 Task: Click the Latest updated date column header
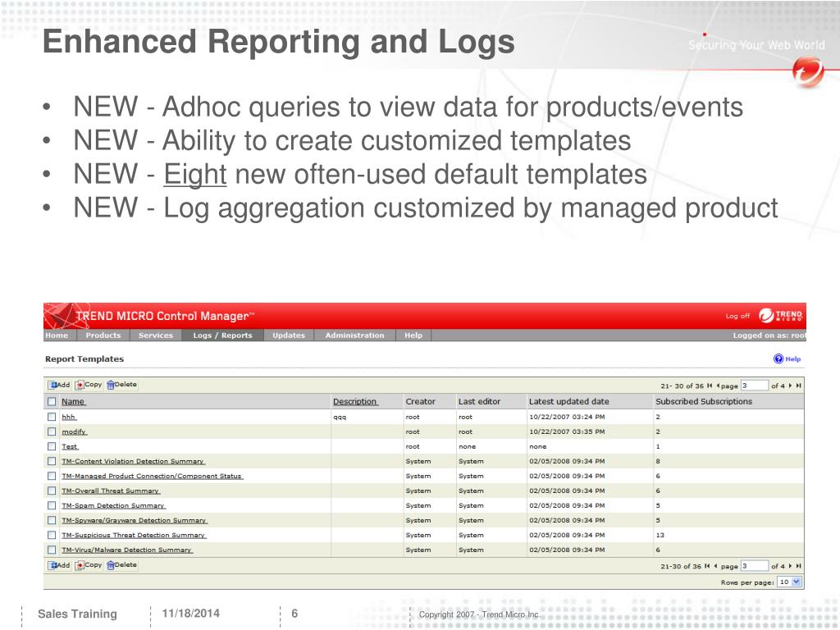(569, 401)
